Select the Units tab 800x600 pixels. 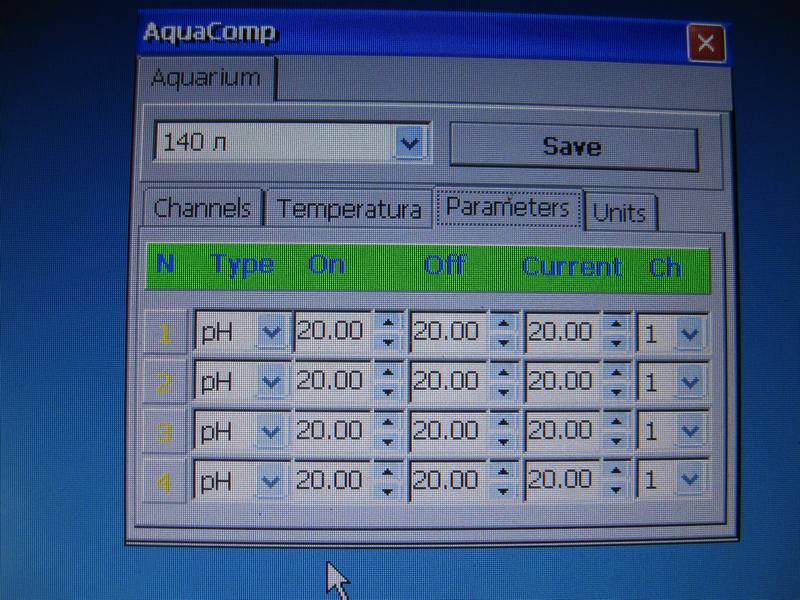(620, 212)
